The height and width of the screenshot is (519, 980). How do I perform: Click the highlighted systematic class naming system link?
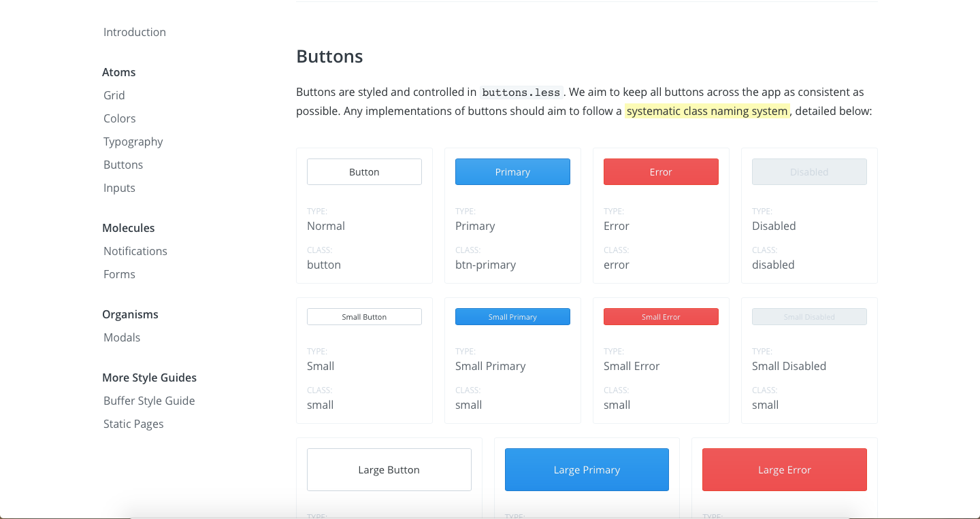pyautogui.click(x=707, y=111)
